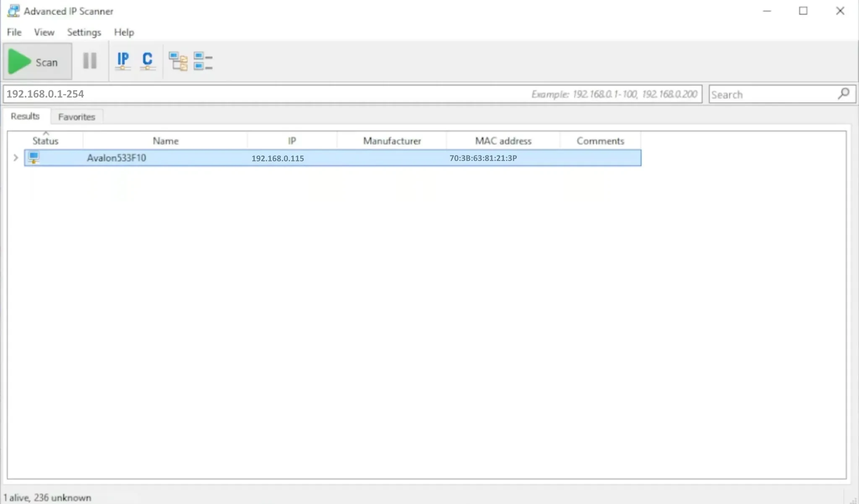Click the Expand all tree icon
Viewport: 859px width, 504px height.
point(178,61)
